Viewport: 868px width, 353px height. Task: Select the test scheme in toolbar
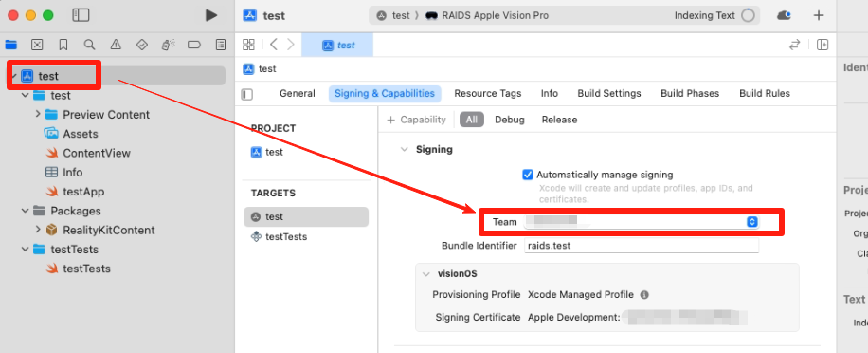pyautogui.click(x=394, y=15)
